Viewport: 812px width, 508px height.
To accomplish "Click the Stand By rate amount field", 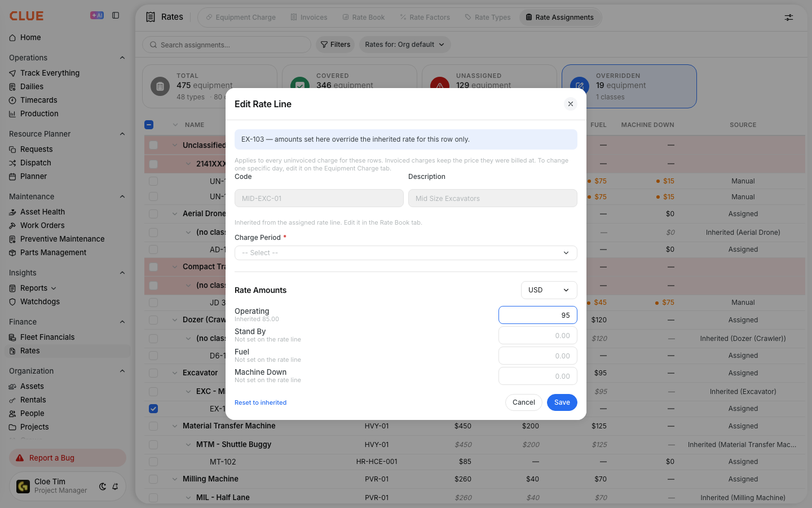I will (538, 335).
